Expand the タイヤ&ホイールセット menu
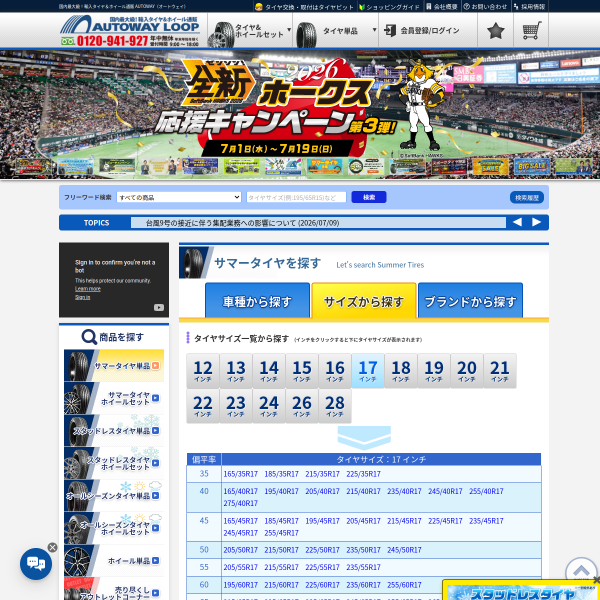The width and height of the screenshot is (600, 600). tap(250, 31)
